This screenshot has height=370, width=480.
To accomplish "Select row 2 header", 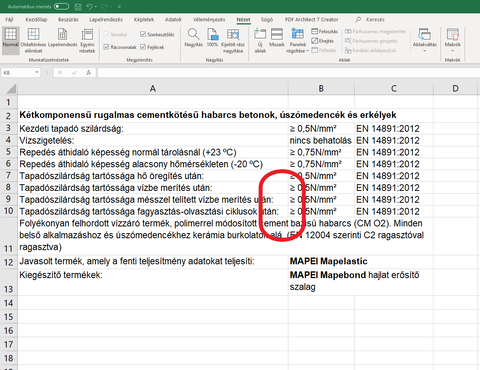I will (x=9, y=116).
